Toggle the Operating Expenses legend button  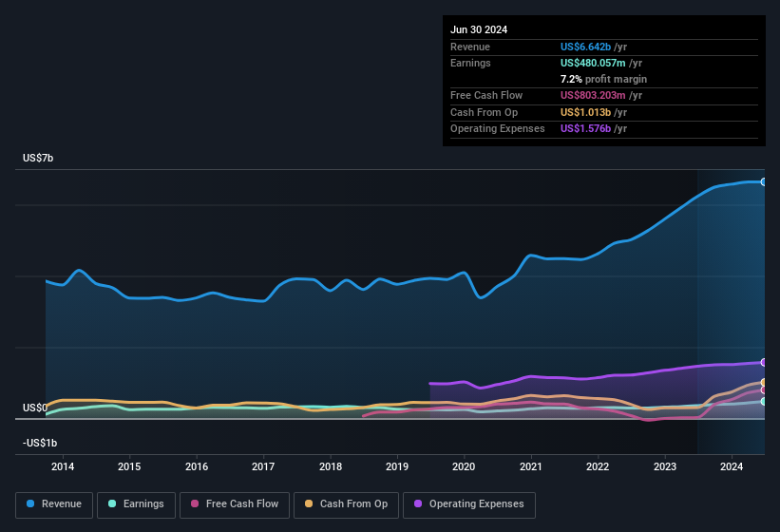(x=469, y=504)
